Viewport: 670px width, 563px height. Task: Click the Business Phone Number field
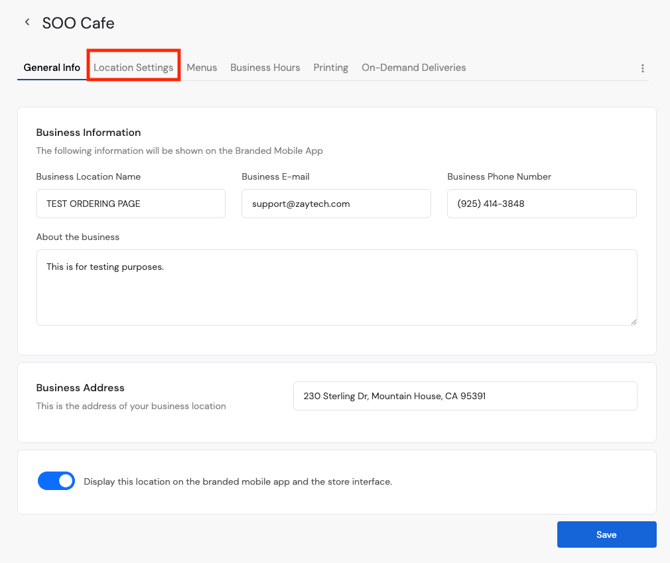(542, 204)
